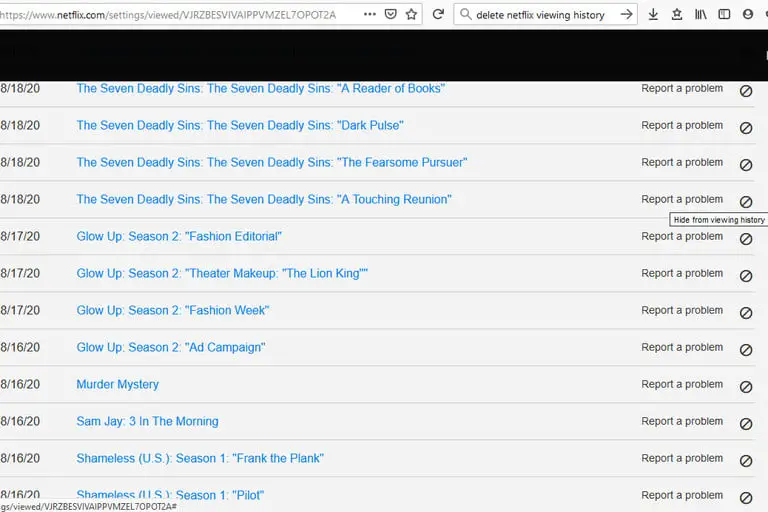Reload the current page

pyautogui.click(x=438, y=14)
